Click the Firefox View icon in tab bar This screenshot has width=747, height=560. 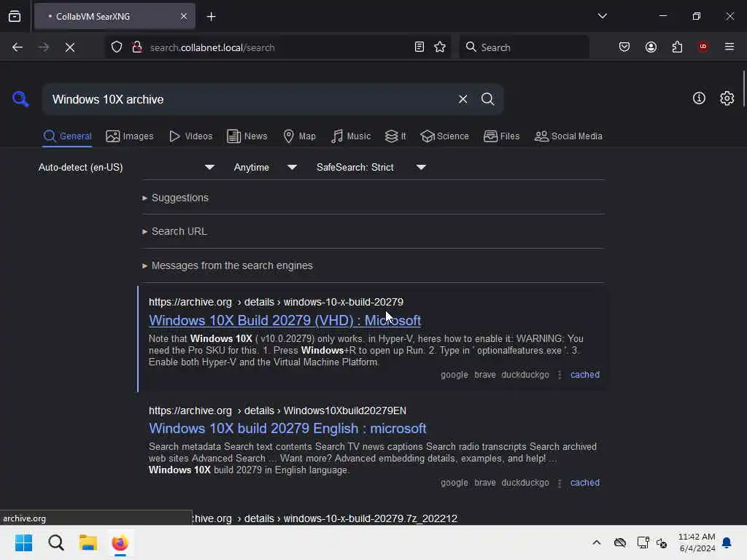[x=15, y=17]
